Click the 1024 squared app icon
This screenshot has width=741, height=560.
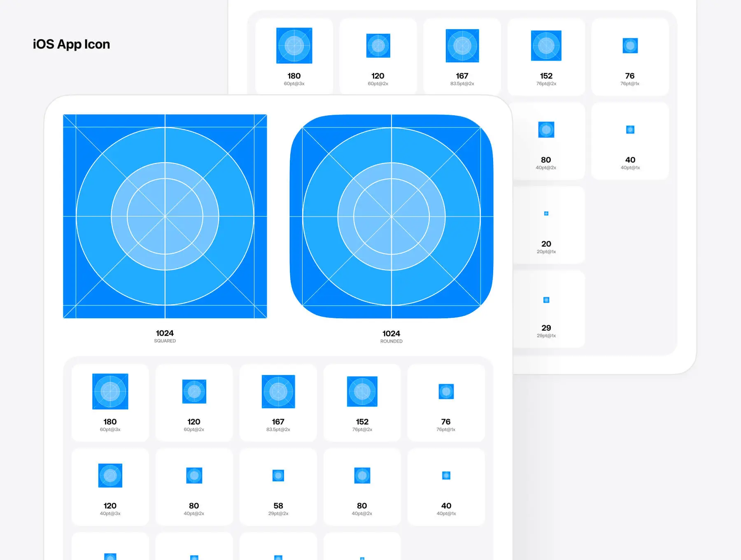[165, 216]
